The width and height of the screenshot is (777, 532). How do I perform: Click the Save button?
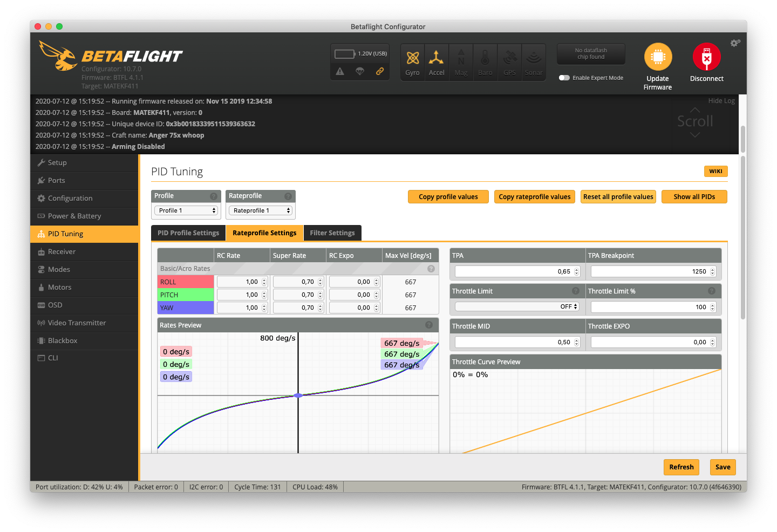[723, 467]
